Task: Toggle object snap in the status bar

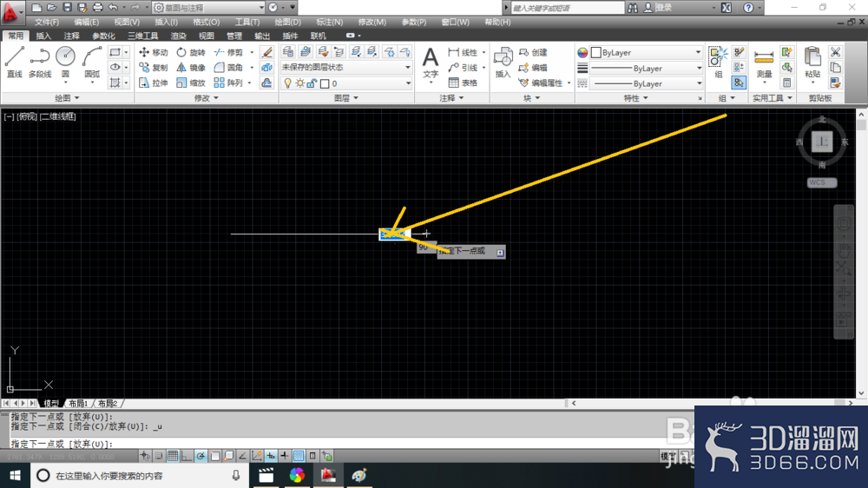Action: (x=214, y=456)
